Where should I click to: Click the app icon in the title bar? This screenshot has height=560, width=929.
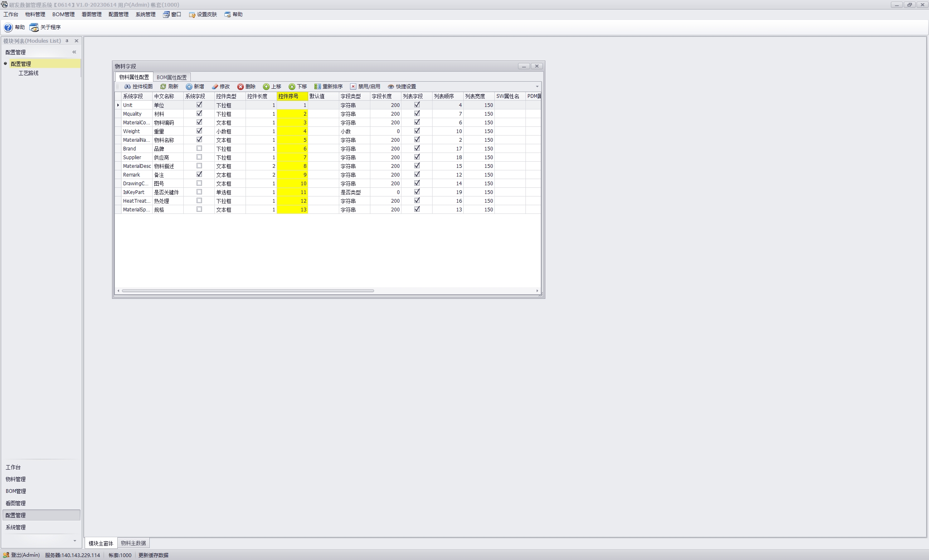4,5
